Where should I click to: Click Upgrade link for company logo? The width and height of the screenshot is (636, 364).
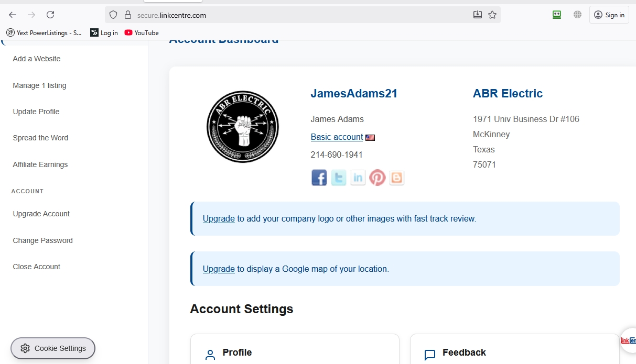coord(219,218)
